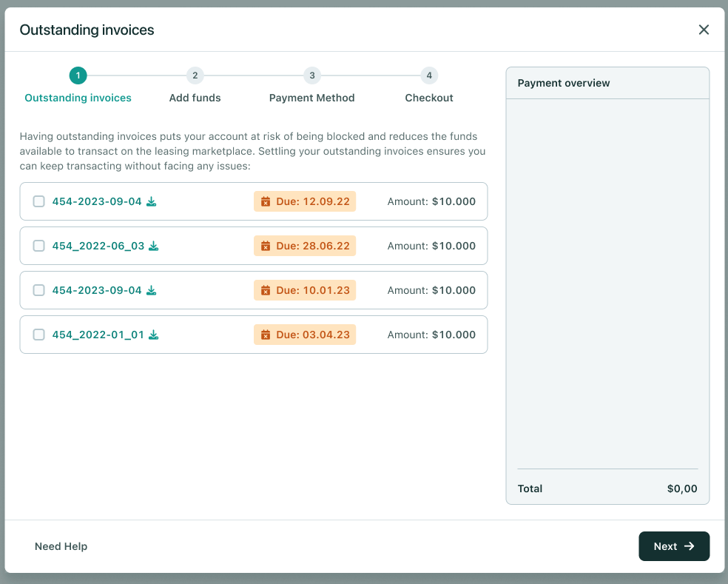Click calendar icon on Due 28.06.22 badge
The height and width of the screenshot is (584, 728).
(266, 246)
